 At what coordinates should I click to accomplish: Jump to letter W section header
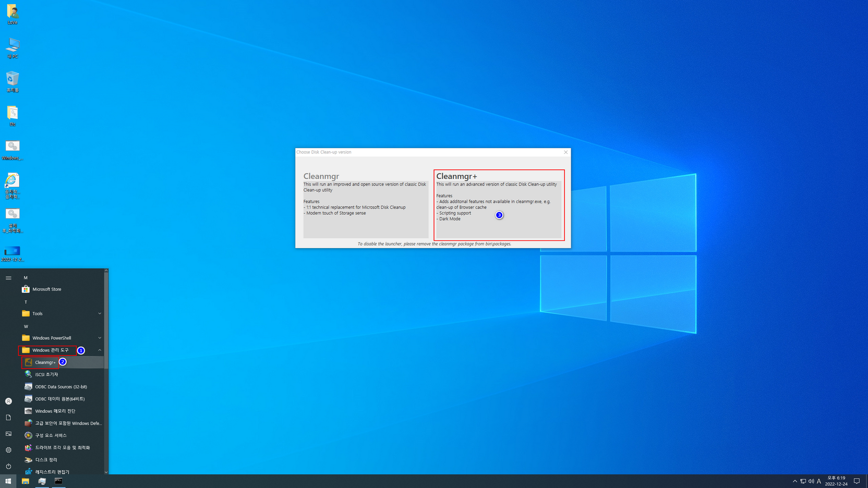[x=26, y=326]
